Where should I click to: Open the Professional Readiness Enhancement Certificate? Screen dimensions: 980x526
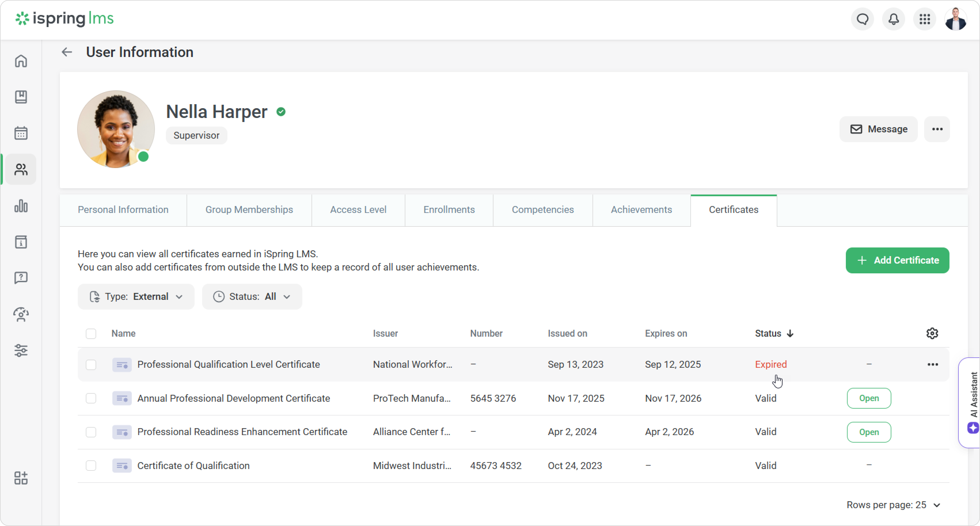(x=869, y=432)
